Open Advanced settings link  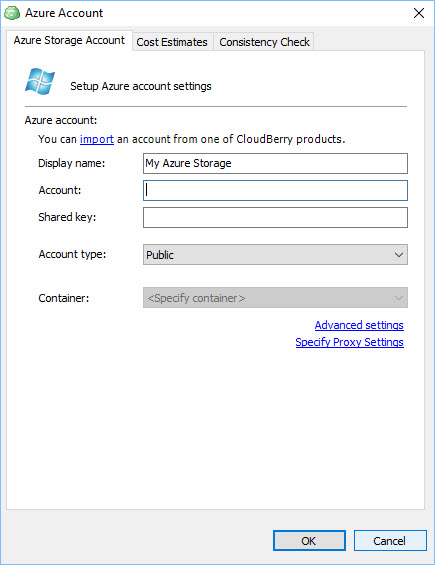(x=359, y=325)
